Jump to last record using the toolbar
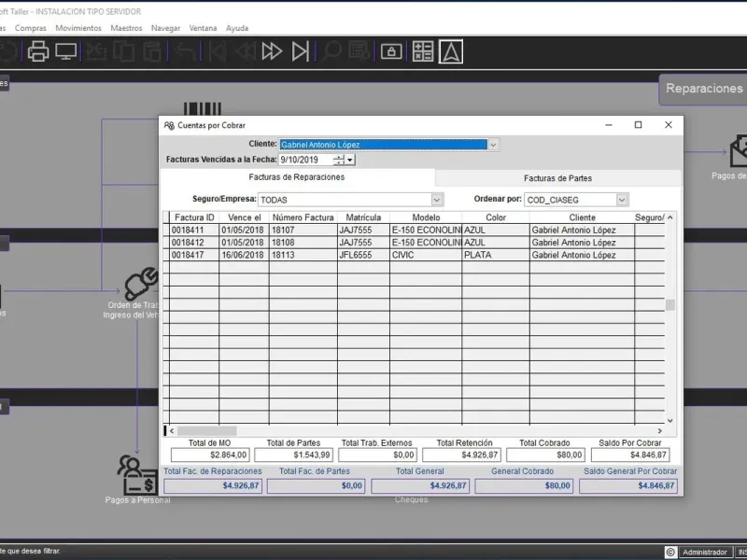The width and height of the screenshot is (747, 560). (x=301, y=51)
